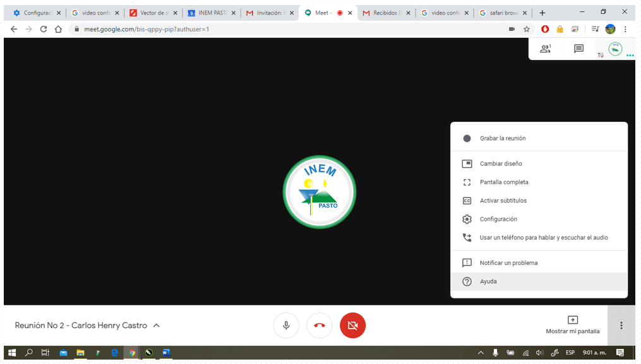Click the volume icon in system tray
Viewport: 641px width, 364px height.
[539, 353]
